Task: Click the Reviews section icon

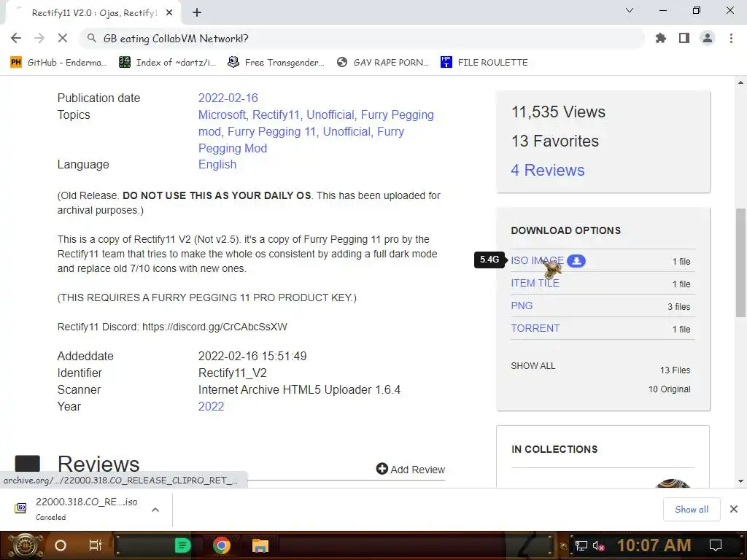Action: [x=27, y=464]
